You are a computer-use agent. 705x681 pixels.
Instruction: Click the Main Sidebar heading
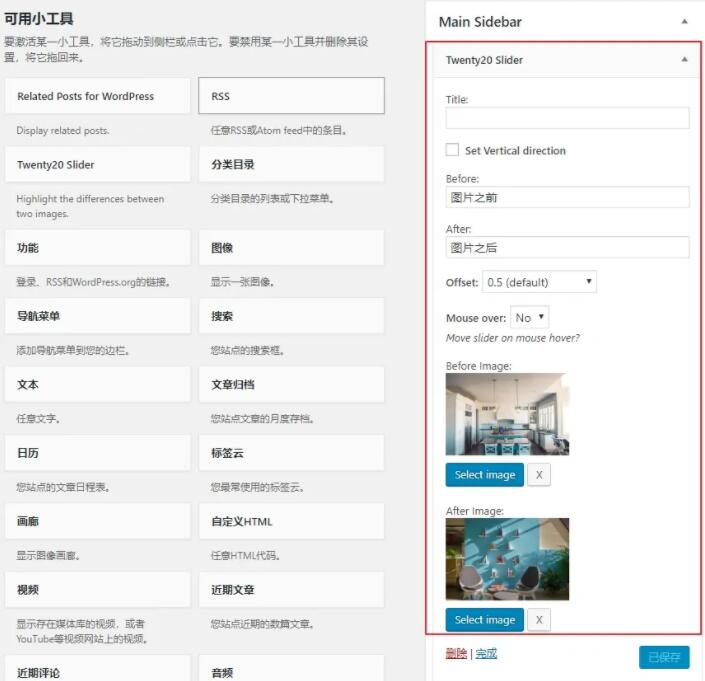(x=480, y=22)
